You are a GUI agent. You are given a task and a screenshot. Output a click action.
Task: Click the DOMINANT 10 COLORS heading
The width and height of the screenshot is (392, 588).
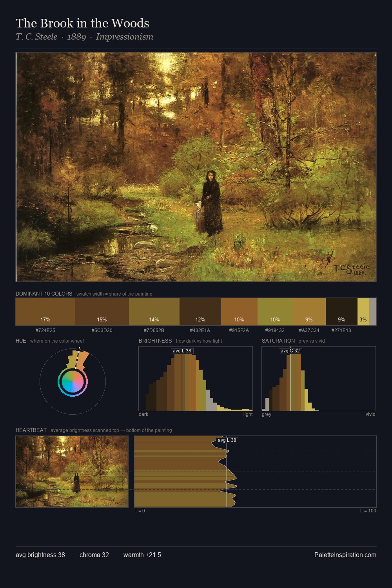(44, 294)
